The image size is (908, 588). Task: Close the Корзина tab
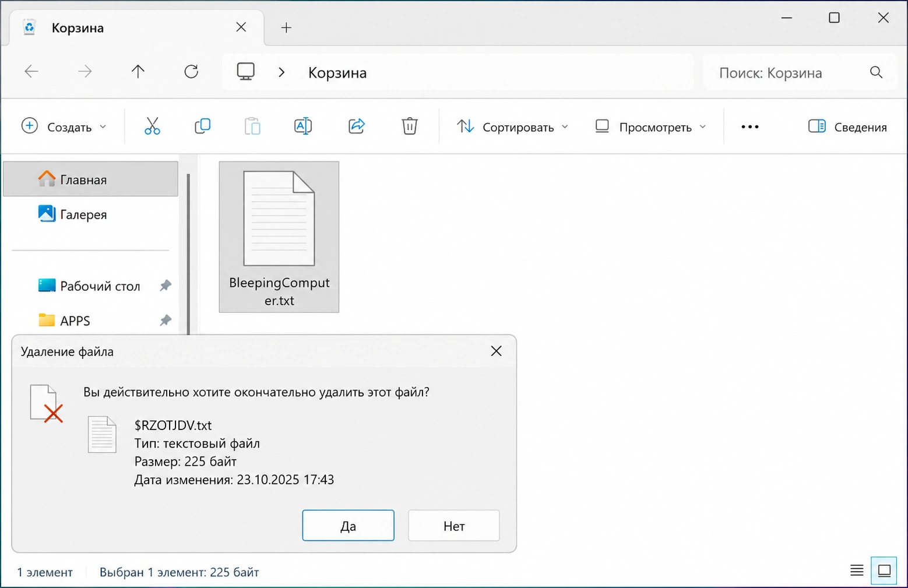click(x=241, y=27)
